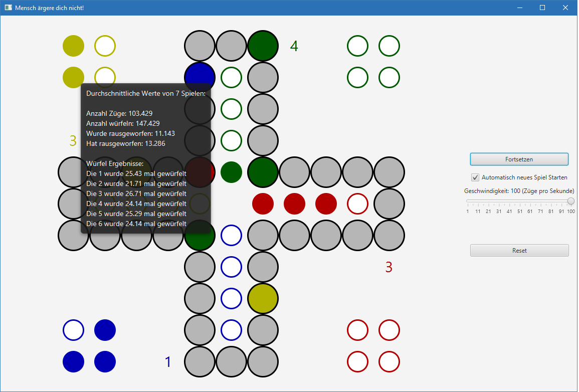
Task: Select blue base piece below the empty blue circle
Action: coord(73,362)
